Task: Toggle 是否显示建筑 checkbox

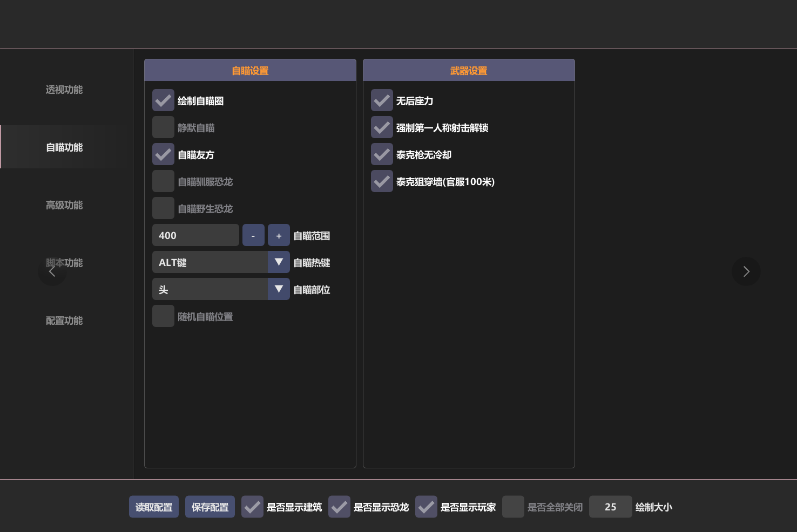Action: point(252,507)
